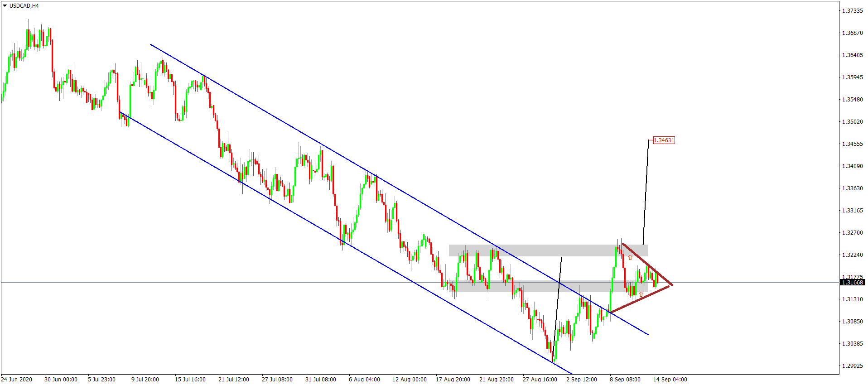
Task: Click the USDCAD,H4 chart title
Action: pyautogui.click(x=24, y=6)
